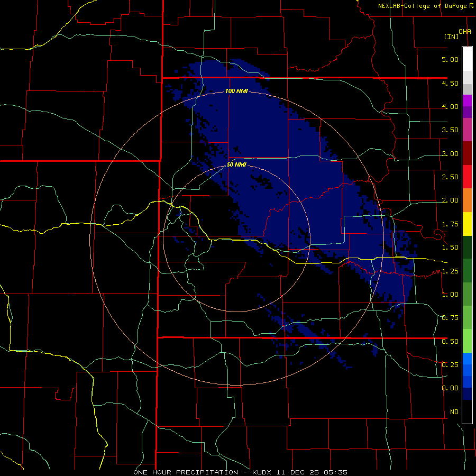Select the 0.00 legend value
Image resolution: width=476 pixels, height=476 pixels.
[x=450, y=388]
